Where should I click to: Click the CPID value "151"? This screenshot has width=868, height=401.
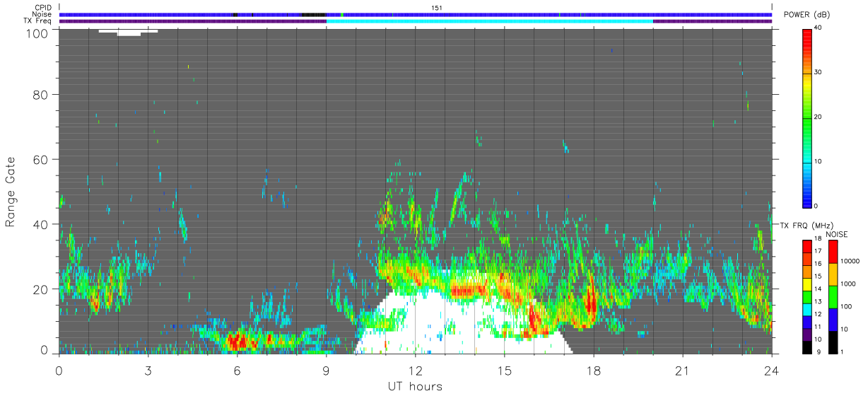pyautogui.click(x=437, y=7)
